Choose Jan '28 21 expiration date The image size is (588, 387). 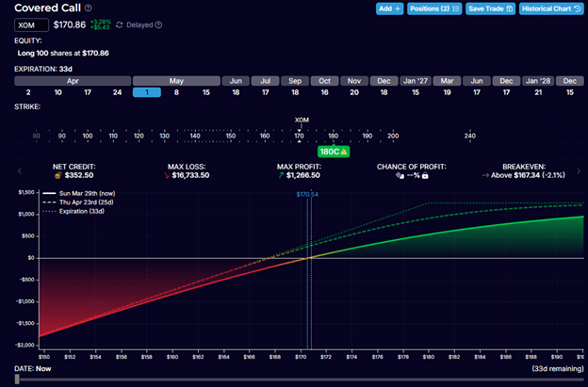(538, 92)
